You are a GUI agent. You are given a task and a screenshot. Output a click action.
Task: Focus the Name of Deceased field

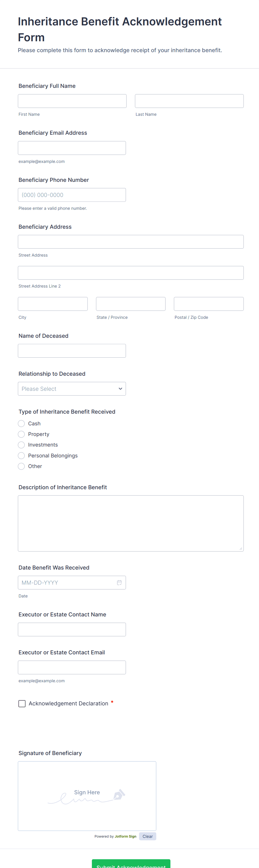(x=72, y=351)
